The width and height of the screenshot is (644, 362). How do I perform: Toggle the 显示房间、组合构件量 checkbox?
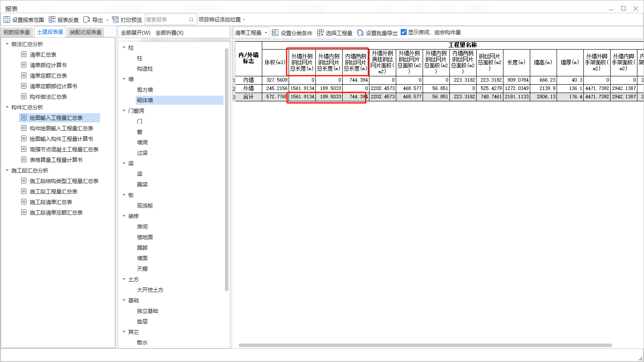tap(404, 32)
